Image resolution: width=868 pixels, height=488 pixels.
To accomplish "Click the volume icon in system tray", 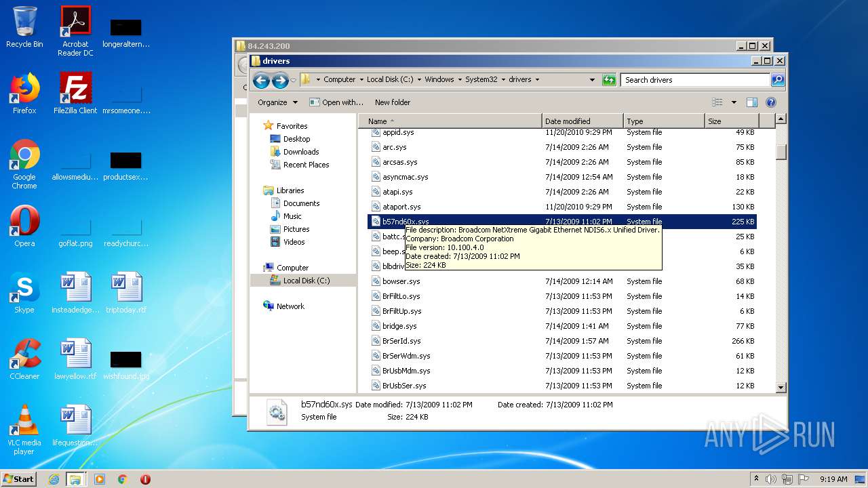I will tap(771, 479).
